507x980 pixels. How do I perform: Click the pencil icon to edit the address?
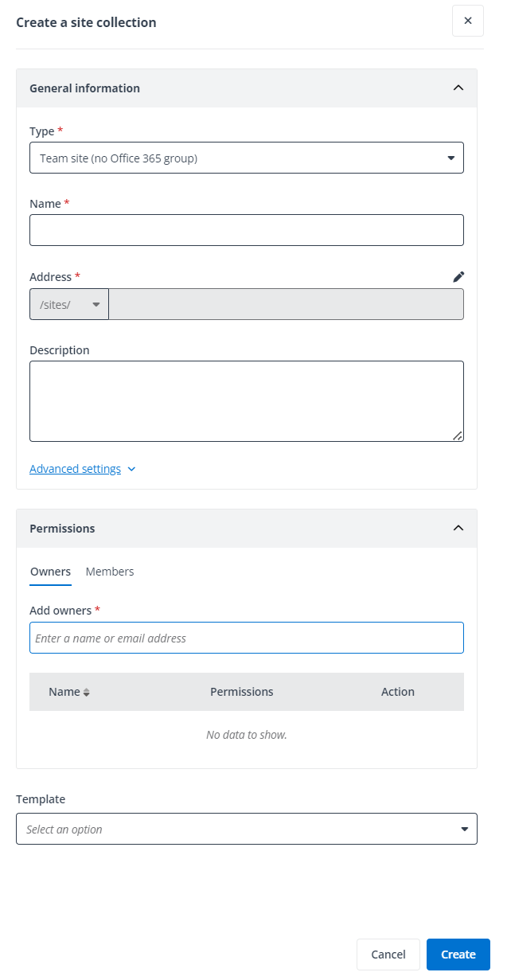pos(458,276)
